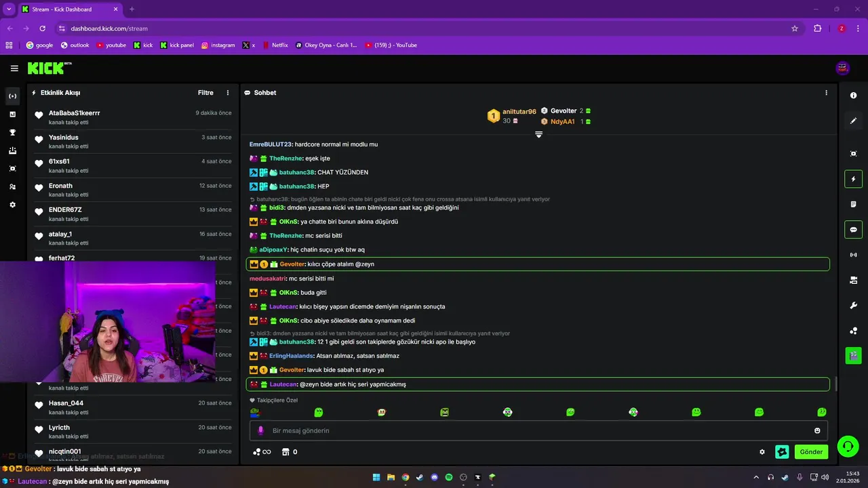Click NdyAA1 in chat leaderboard
868x488 pixels.
pyautogui.click(x=562, y=121)
